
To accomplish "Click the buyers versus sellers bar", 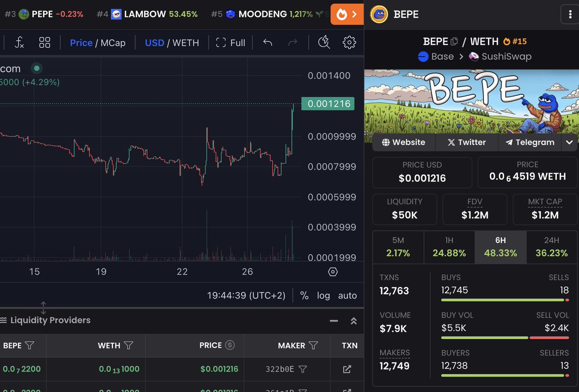I will point(505,375).
